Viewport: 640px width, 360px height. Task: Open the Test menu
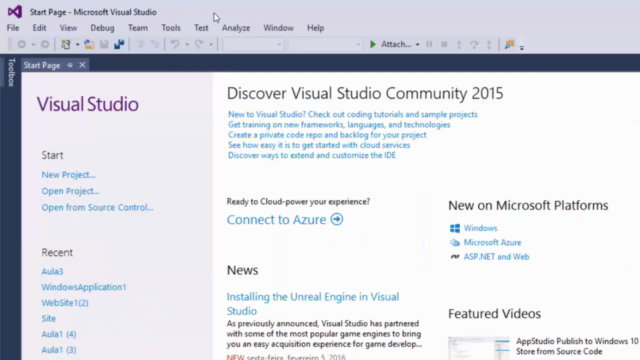click(201, 28)
